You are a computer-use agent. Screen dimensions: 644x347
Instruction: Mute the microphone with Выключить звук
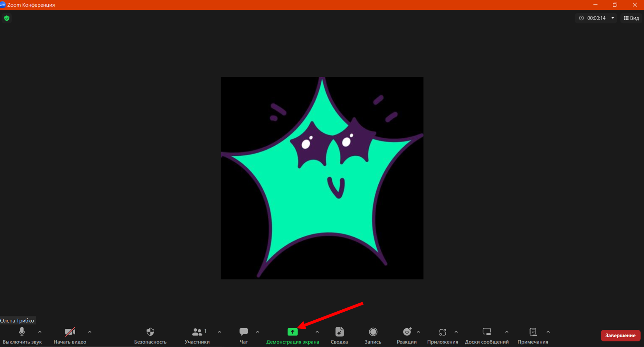22,335
